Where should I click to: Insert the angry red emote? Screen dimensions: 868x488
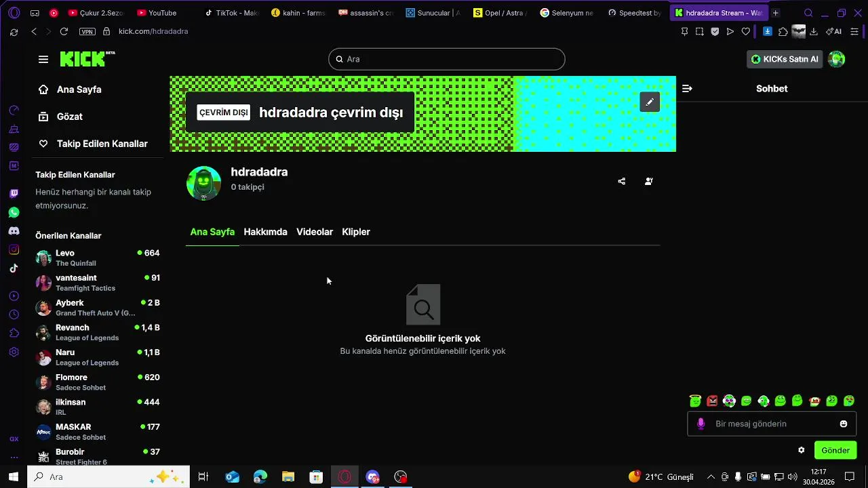coord(712,401)
